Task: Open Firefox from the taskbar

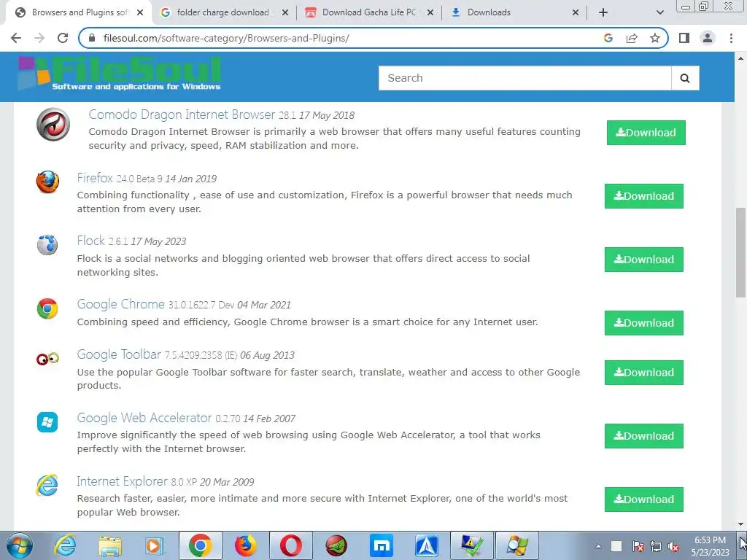Action: [x=246, y=545]
